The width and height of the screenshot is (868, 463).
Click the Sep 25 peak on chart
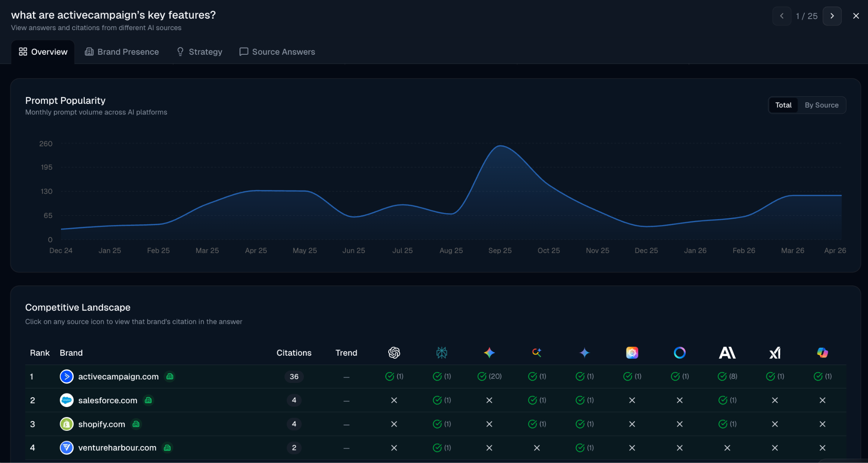click(501, 146)
